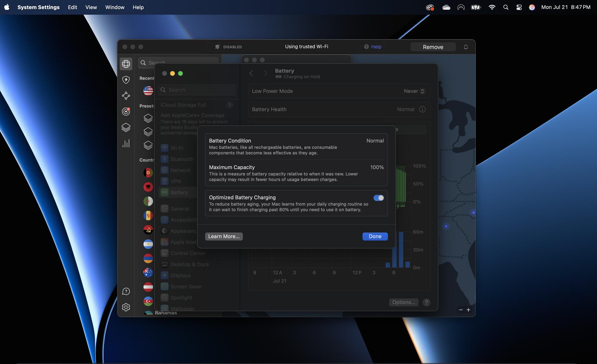Select the multi-hop nodes icon in VPN sidebar
Image resolution: width=597 pixels, height=364 pixels.
126,96
